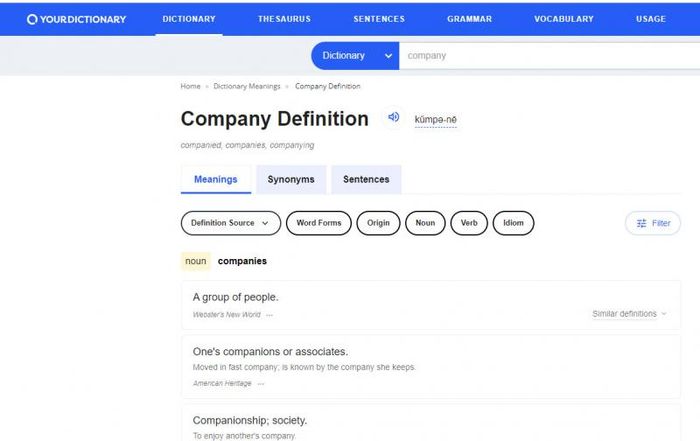Go to Dictionary Meanings breadcrumb link
The image size is (700, 441).
(247, 86)
